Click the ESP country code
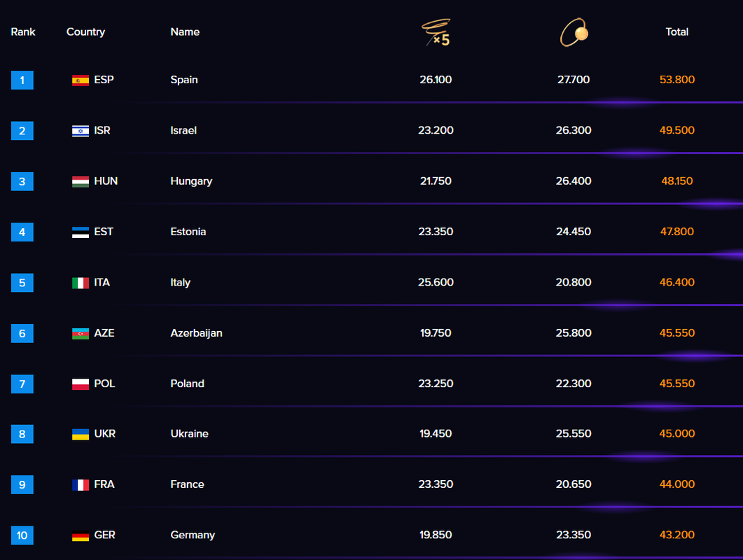Screen dimensions: 743x560 tap(104, 80)
